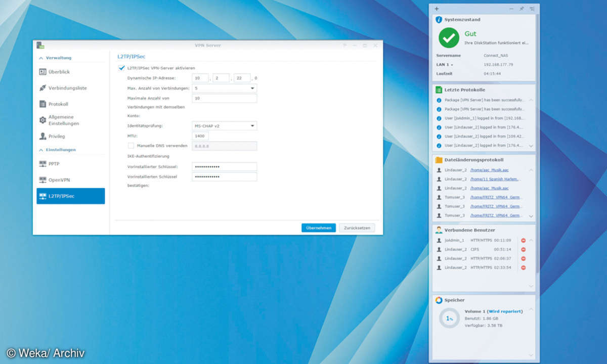Enable Manuelle DNS verwenden checkbox
The image size is (607, 364).
click(131, 146)
